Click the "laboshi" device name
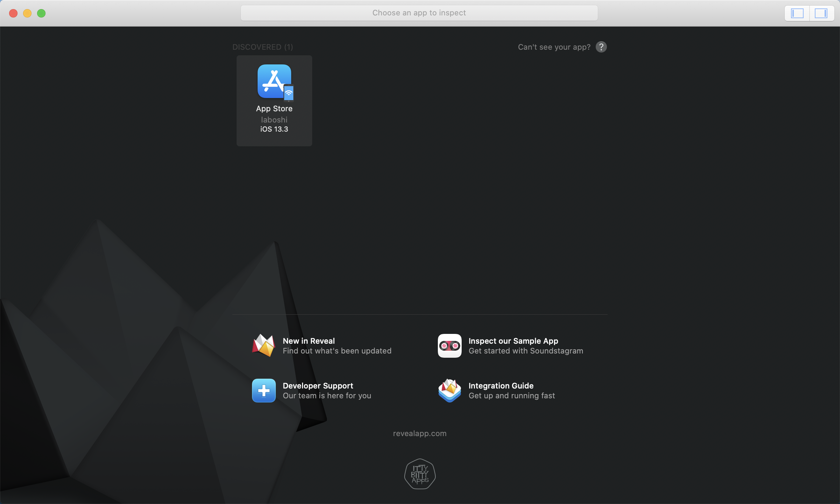 coord(274,120)
